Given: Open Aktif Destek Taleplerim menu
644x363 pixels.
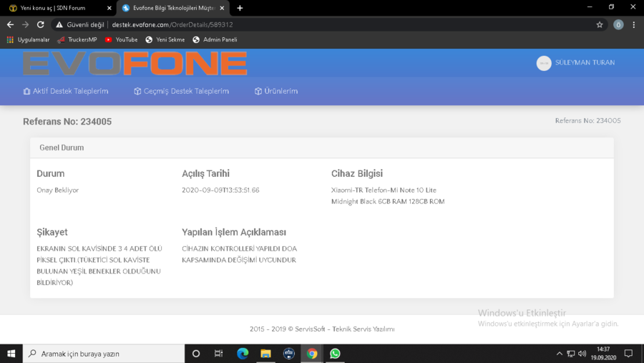Looking at the screenshot, I should (x=66, y=91).
